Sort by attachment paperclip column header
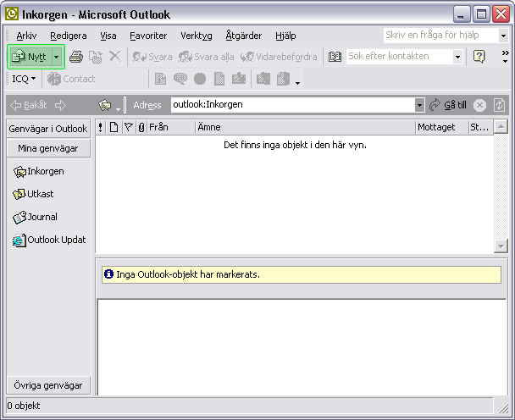Viewport: 515px width, 420px height. click(141, 127)
